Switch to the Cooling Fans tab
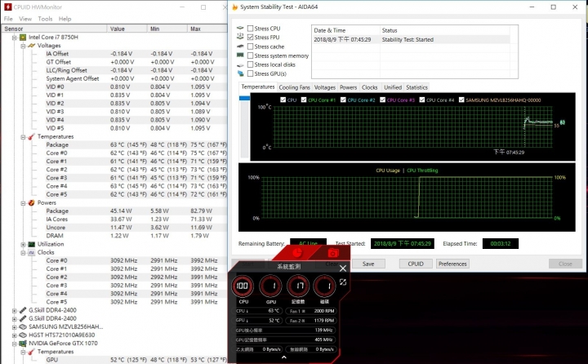Image resolution: width=588 pixels, height=364 pixels. coord(294,87)
